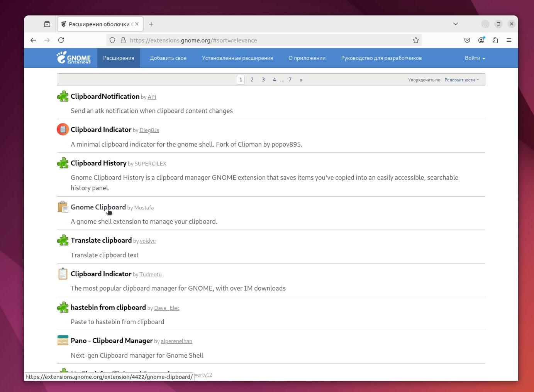Bookmark this page with the star
The height and width of the screenshot is (392, 534).
(416, 40)
